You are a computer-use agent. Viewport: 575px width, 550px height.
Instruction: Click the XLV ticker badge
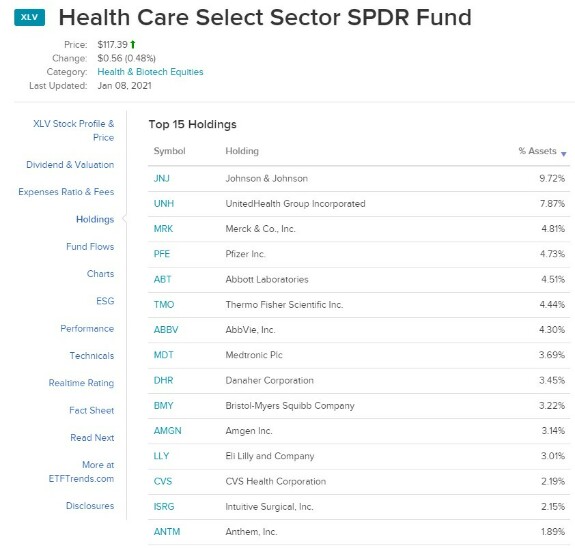point(29,17)
